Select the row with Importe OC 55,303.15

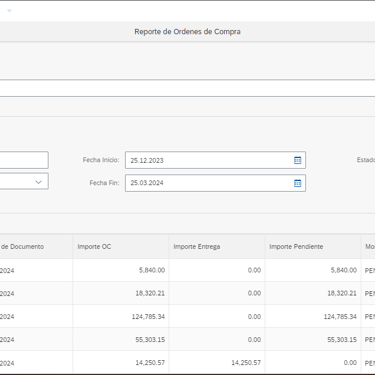187,339
